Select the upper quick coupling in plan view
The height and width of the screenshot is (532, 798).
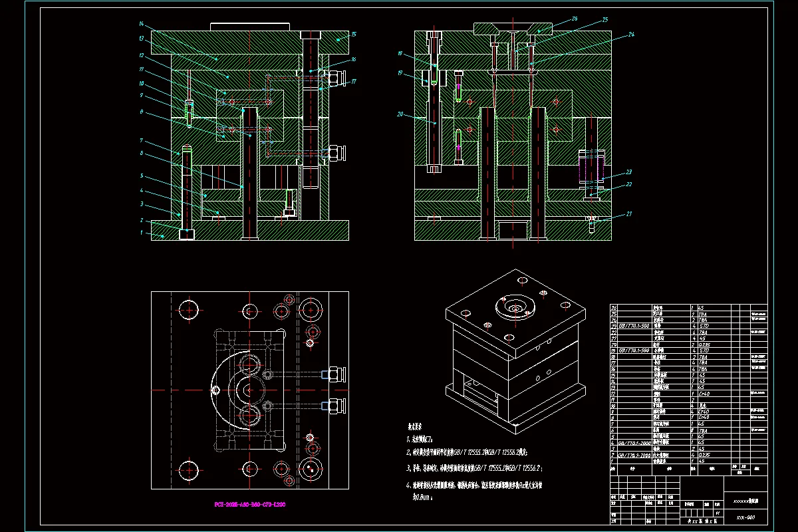333,373
